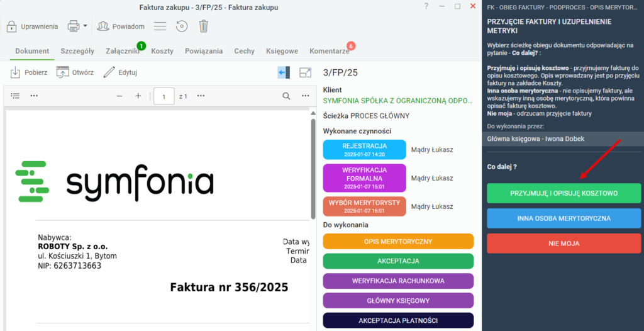Image resolution: width=644 pixels, height=331 pixels.
Task: Open client SYMFONIA SPÓŁKA link
Action: click(398, 100)
